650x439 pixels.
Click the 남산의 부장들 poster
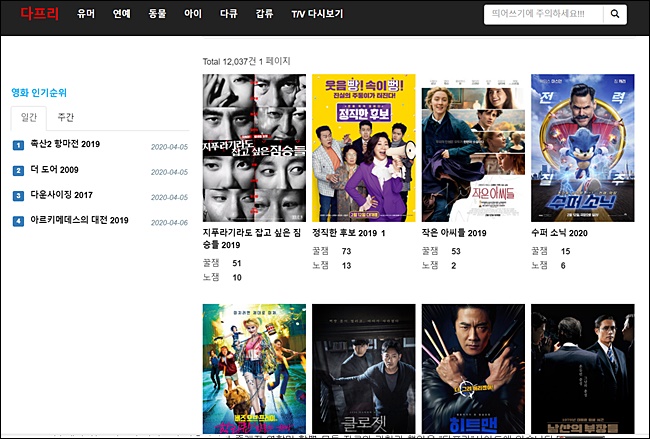pos(582,369)
